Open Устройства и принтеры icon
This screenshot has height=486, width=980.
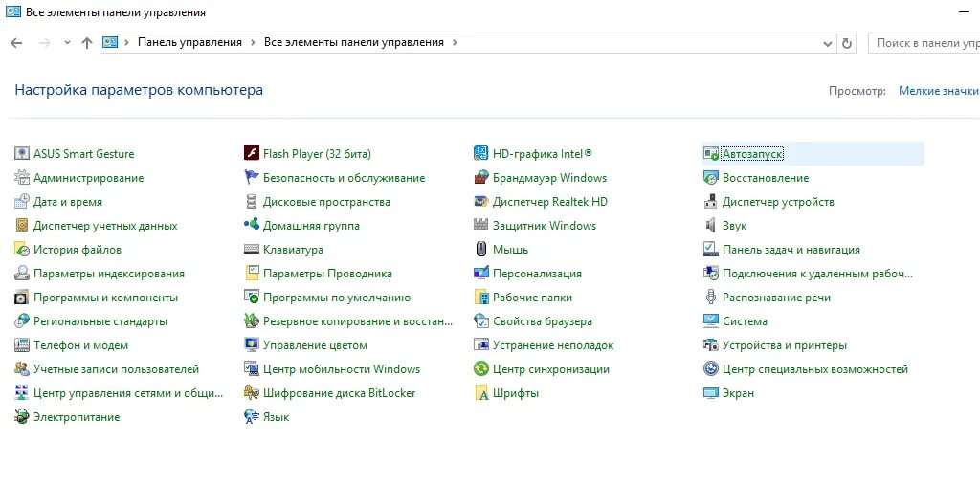coord(711,345)
